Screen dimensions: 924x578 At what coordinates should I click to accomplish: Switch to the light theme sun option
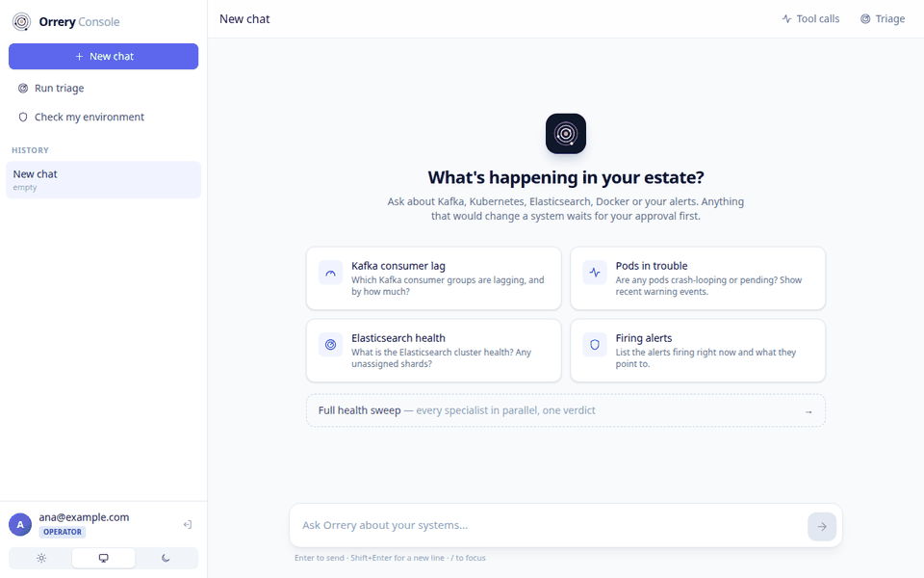[x=41, y=558]
